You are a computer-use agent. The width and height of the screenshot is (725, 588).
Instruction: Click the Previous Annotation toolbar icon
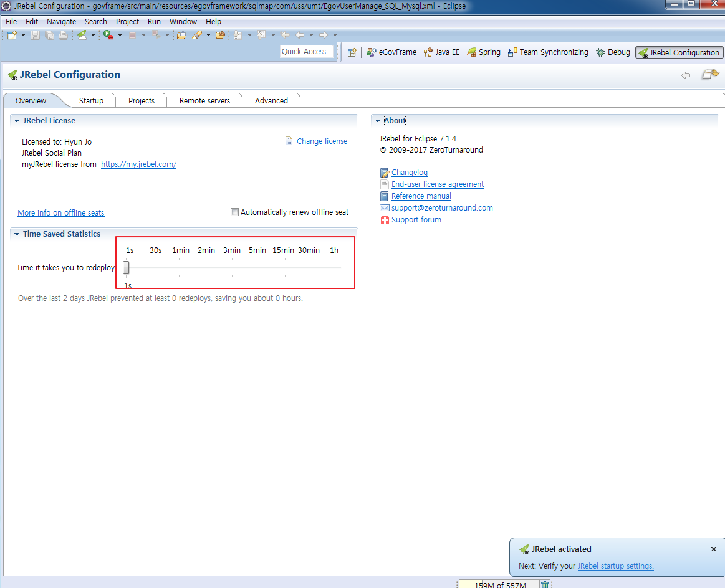[261, 35]
